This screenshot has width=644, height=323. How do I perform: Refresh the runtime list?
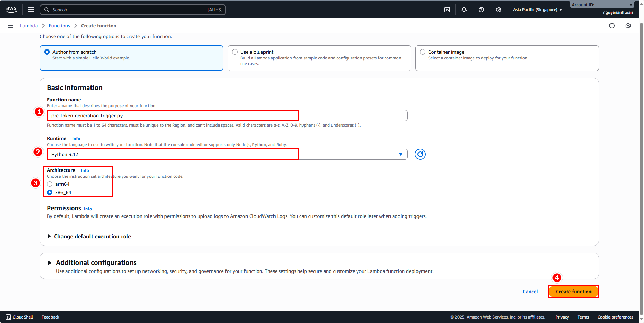(420, 154)
